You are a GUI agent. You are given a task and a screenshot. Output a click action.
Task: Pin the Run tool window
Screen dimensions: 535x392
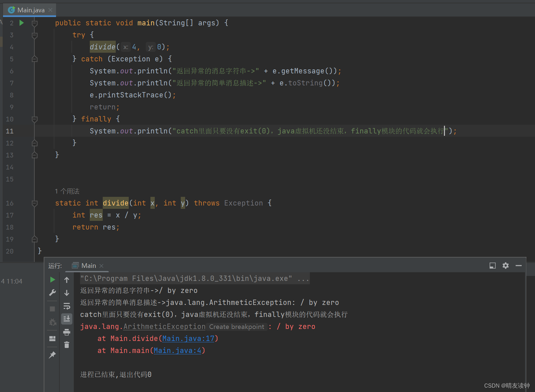pyautogui.click(x=52, y=355)
